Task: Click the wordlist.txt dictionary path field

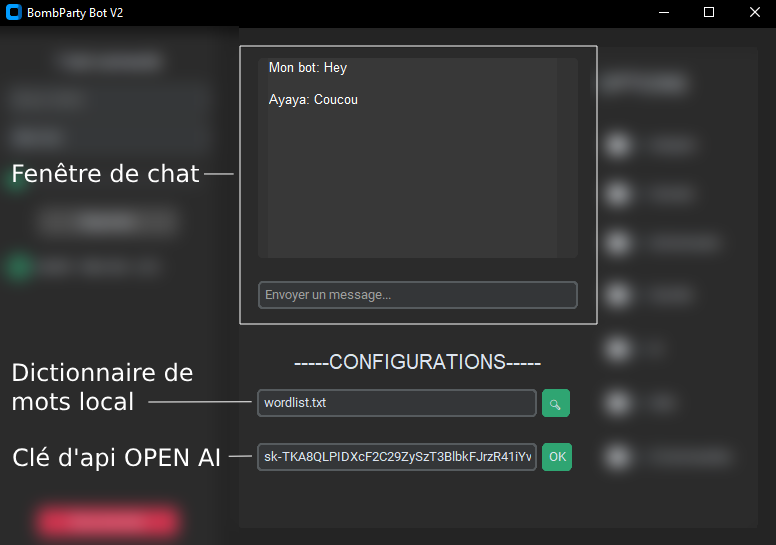Action: pyautogui.click(x=396, y=403)
